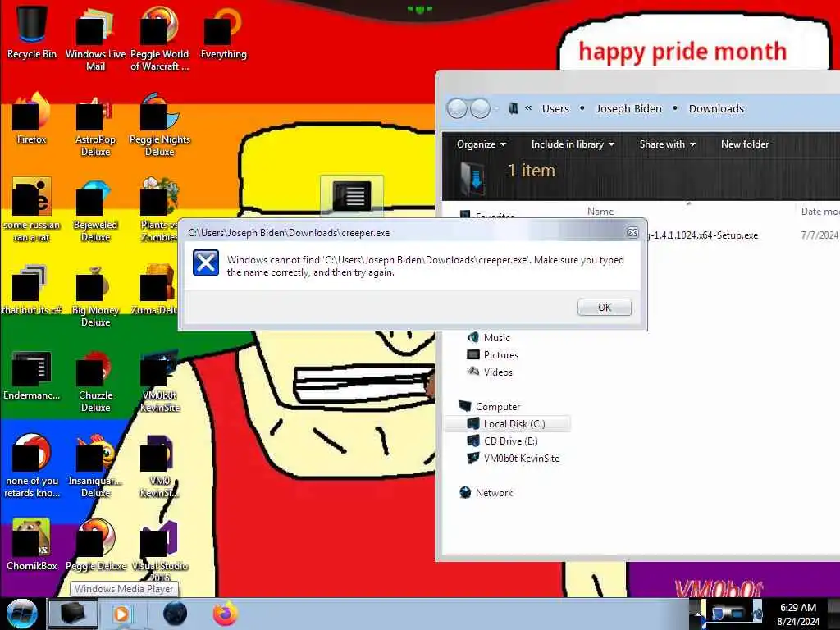Open the VM0b0t KevinSite desktop shortcut
This screenshot has width=840, height=630.
(160, 381)
